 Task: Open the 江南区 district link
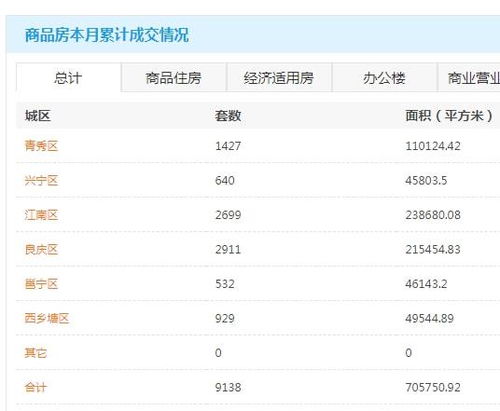41,215
